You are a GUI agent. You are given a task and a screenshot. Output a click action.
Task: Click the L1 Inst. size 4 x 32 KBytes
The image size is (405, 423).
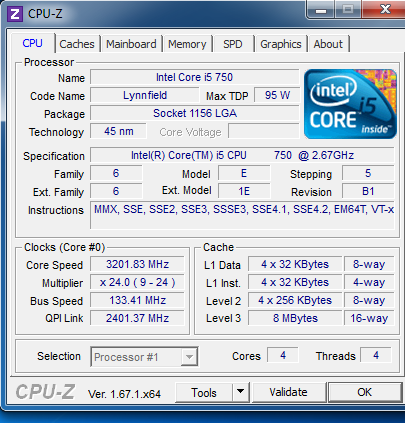click(x=295, y=282)
